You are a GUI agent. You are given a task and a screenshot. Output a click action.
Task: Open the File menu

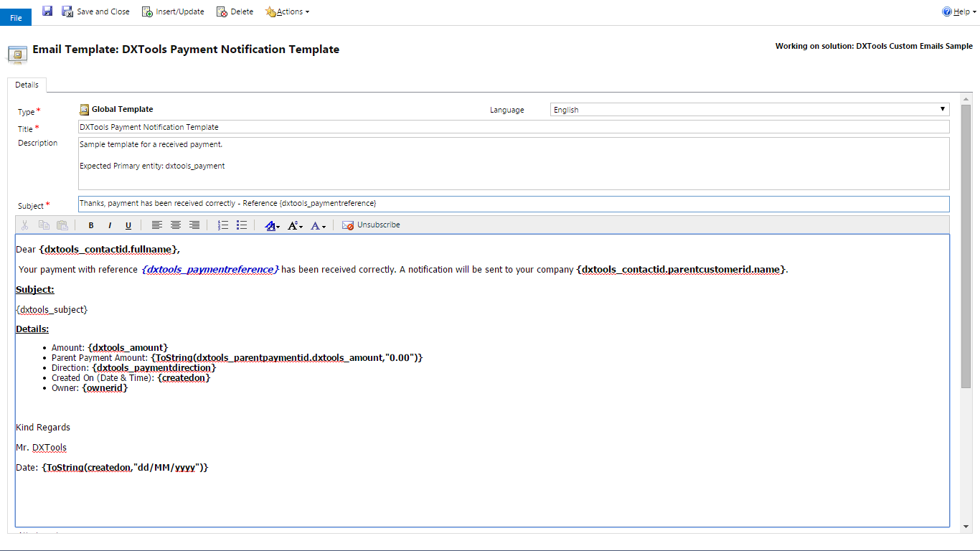coord(16,18)
